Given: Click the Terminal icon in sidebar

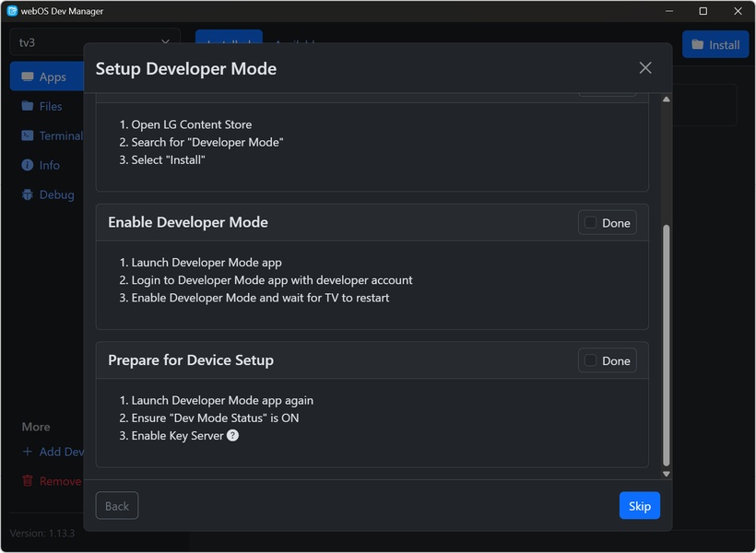Looking at the screenshot, I should click(x=28, y=135).
